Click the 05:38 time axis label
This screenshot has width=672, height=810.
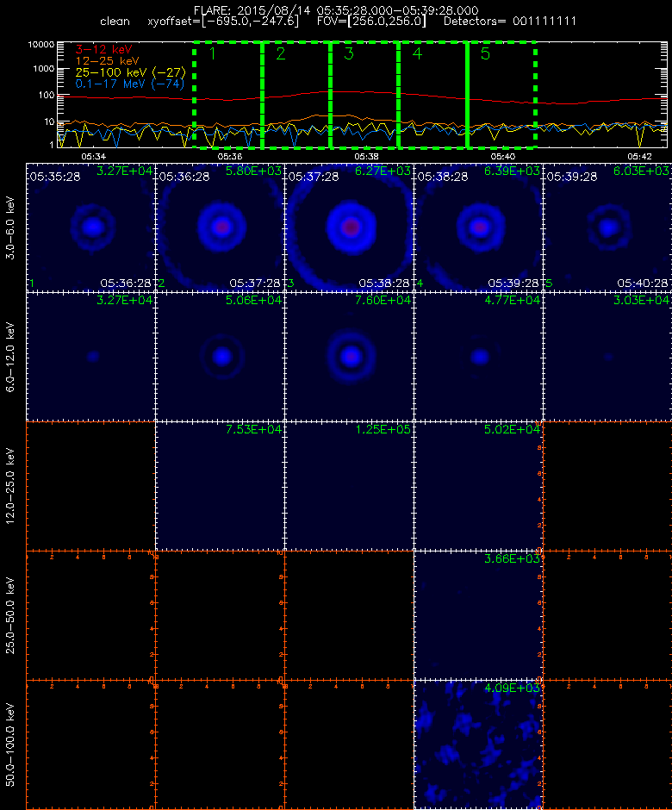(x=367, y=156)
